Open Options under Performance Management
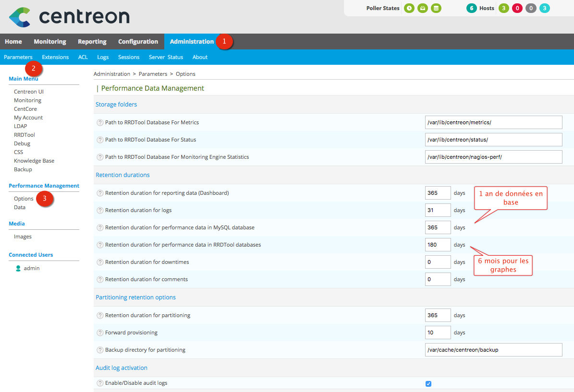The image size is (574, 392). coord(24,199)
